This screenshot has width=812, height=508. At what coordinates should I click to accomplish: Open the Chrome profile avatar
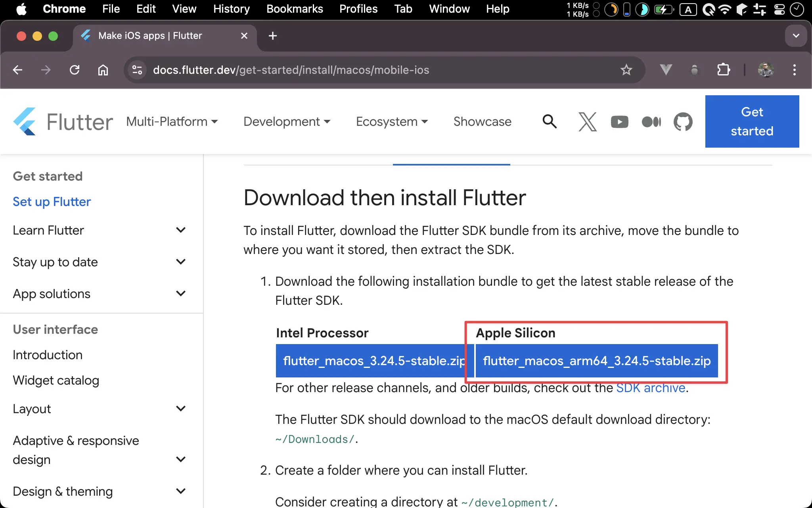click(766, 70)
